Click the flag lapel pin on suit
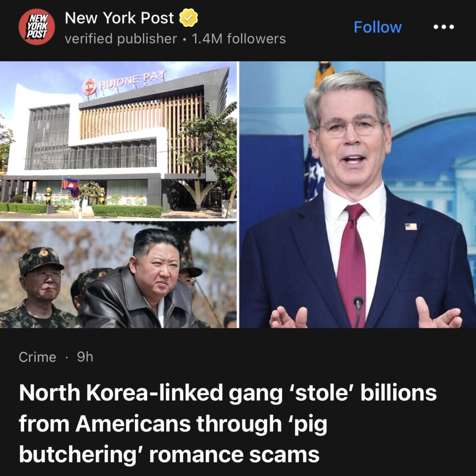This screenshot has height=476, width=476. pos(411,226)
